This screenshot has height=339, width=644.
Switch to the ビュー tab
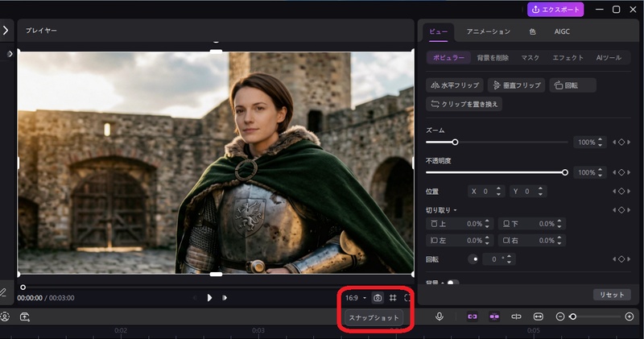(438, 31)
